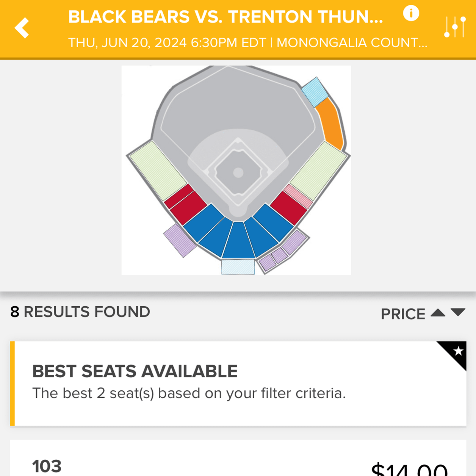Open the section 103 listing
Screen dimensions: 476x476
(238, 463)
